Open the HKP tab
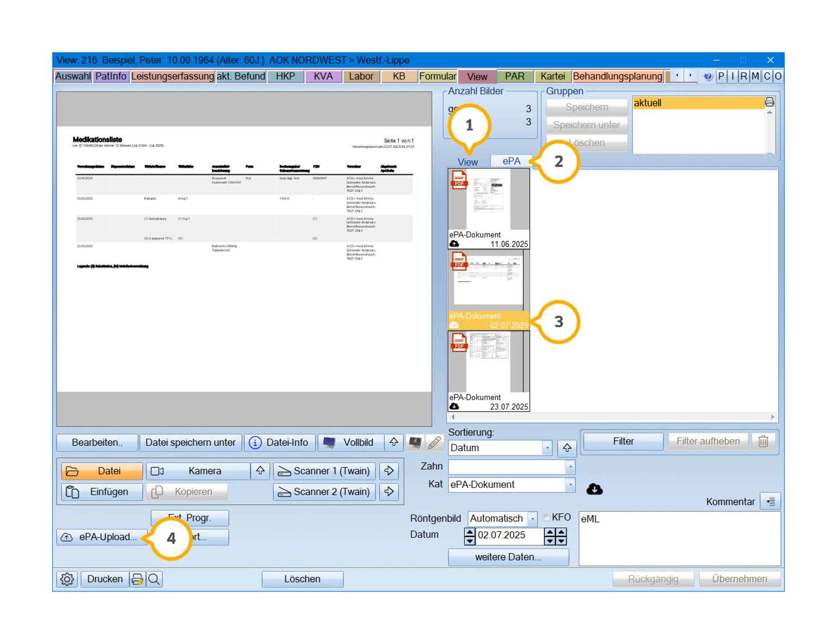Screen dimensions: 837x644 click(x=285, y=76)
